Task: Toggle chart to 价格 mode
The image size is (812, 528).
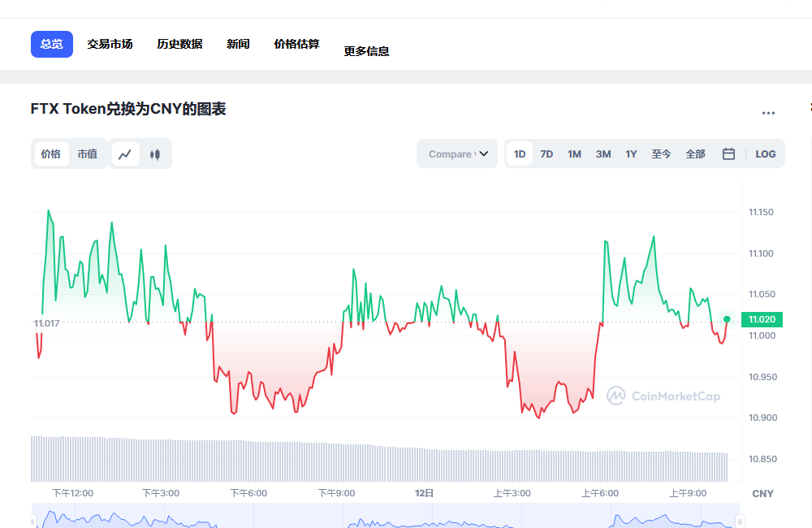Action: pyautogui.click(x=50, y=154)
